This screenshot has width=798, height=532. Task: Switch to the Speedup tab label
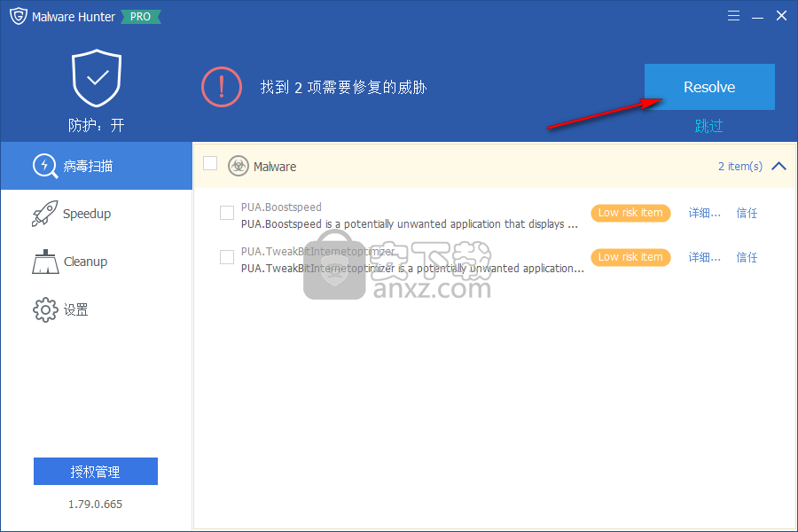point(87,214)
